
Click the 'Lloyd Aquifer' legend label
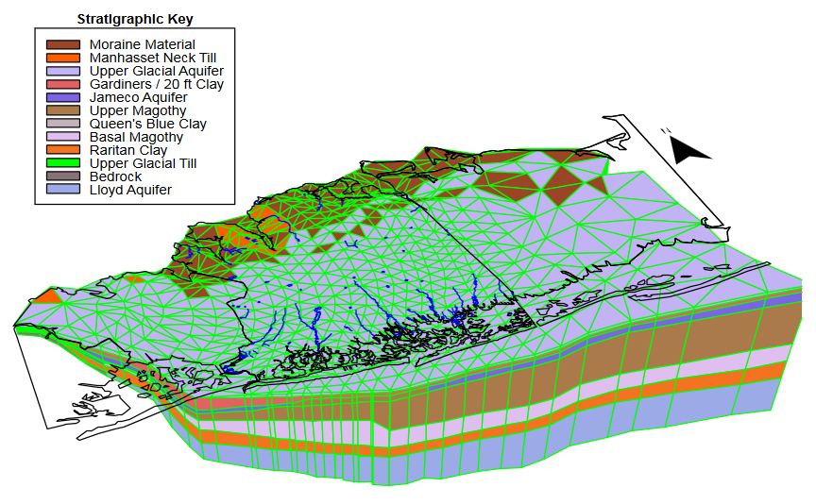pos(130,190)
